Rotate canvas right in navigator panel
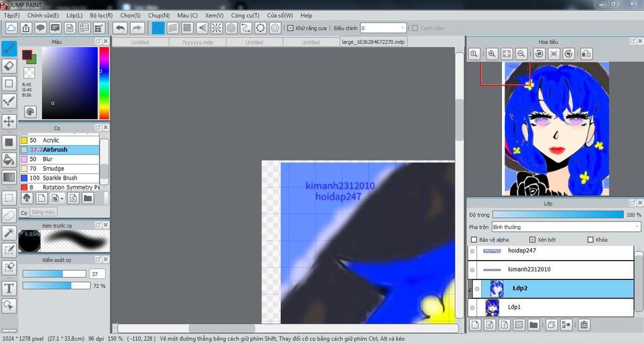Screen dimensions: 644x343 point(569,54)
